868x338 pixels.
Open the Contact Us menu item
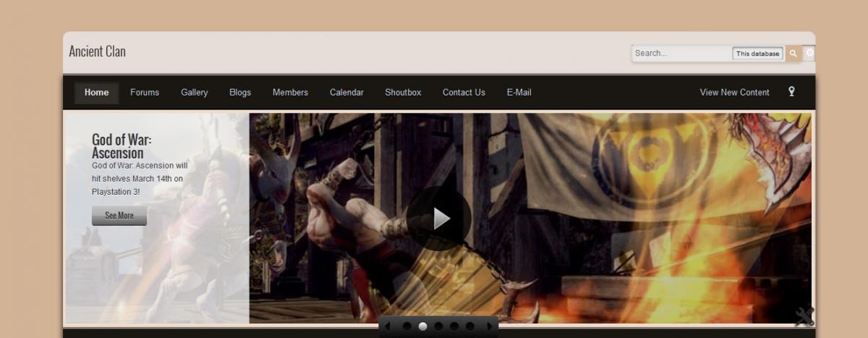pyautogui.click(x=464, y=93)
